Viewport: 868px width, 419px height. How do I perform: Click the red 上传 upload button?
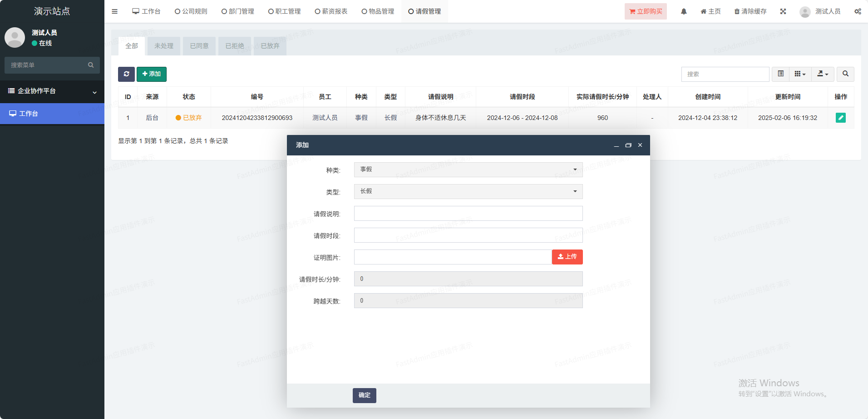567,257
